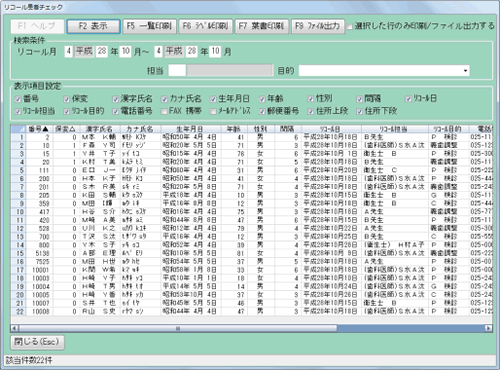Sort by カナ氏名 column header
Image resolution: width=500 pixels, height=374 pixels.
tap(140, 129)
